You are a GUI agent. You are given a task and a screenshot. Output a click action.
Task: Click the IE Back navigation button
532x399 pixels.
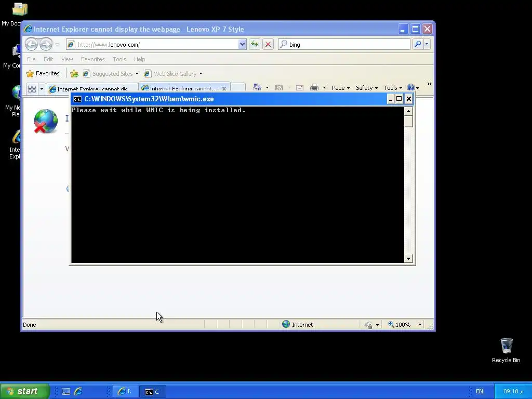coord(31,44)
